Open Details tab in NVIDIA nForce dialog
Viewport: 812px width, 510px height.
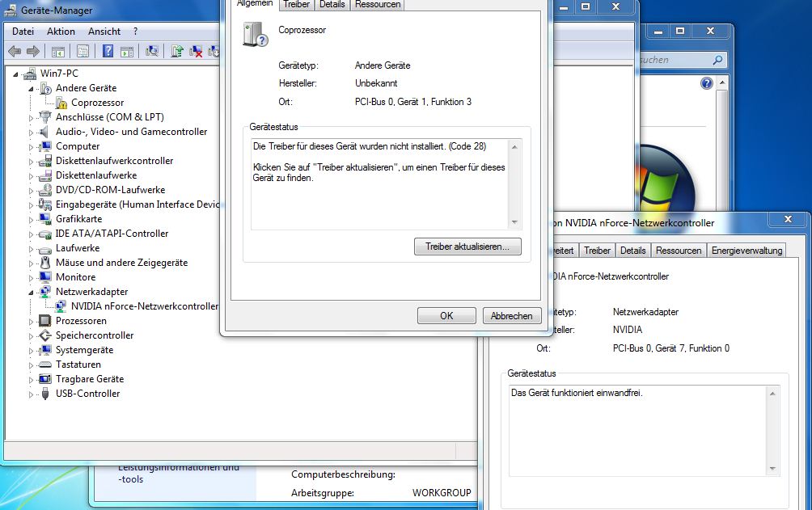click(632, 251)
